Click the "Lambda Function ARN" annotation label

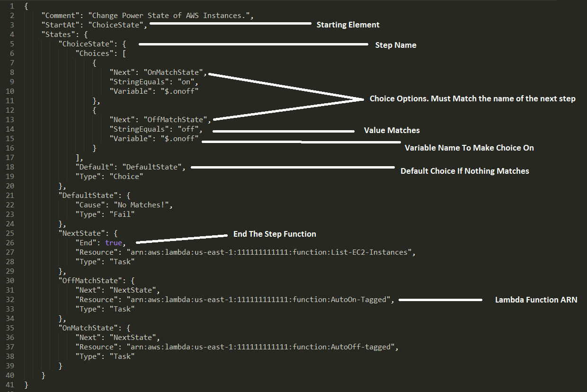click(536, 300)
